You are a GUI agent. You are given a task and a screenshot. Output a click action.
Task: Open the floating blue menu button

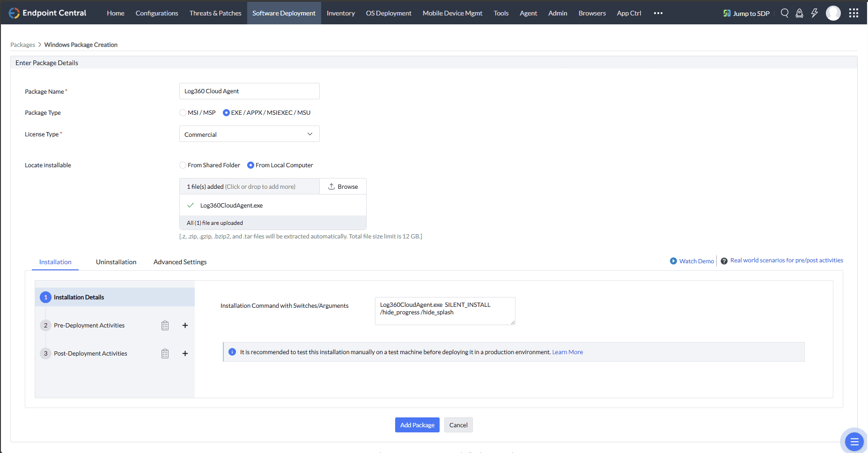pos(854,441)
